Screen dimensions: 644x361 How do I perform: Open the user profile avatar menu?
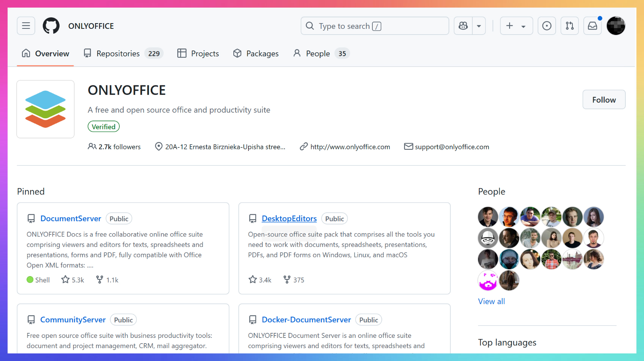(616, 26)
